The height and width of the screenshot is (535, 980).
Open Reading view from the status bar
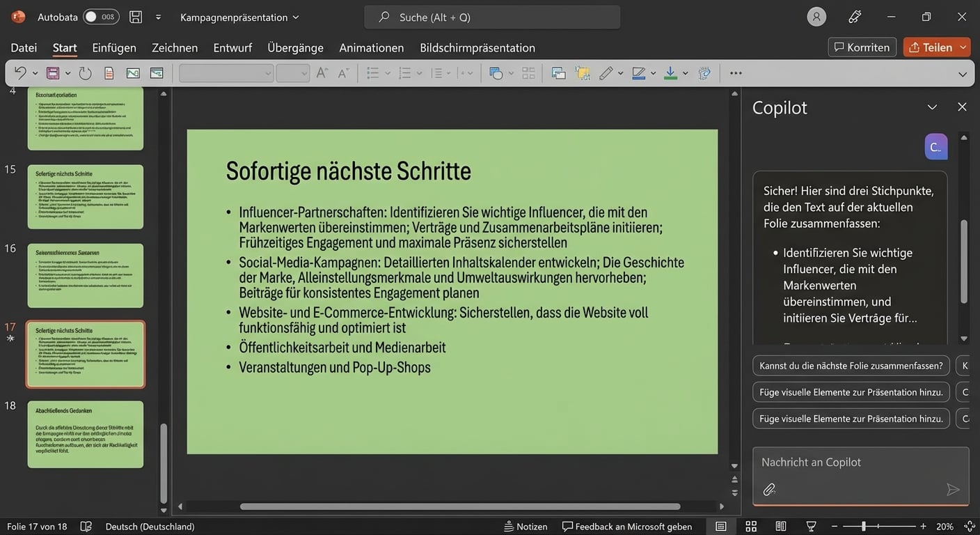coord(780,526)
